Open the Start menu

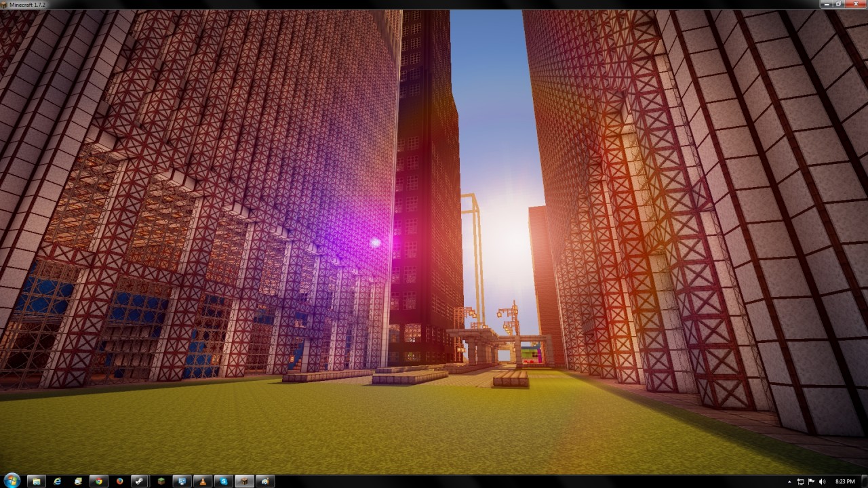tap(12, 481)
